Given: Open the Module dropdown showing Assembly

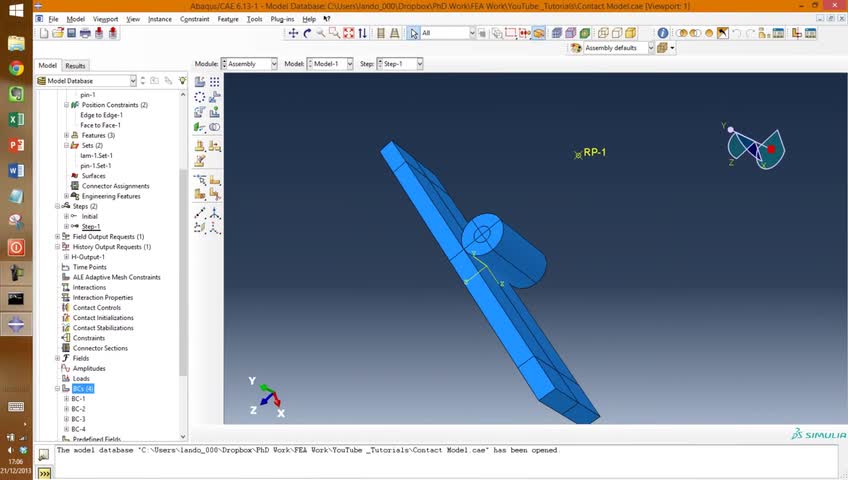Looking at the screenshot, I should pos(249,64).
